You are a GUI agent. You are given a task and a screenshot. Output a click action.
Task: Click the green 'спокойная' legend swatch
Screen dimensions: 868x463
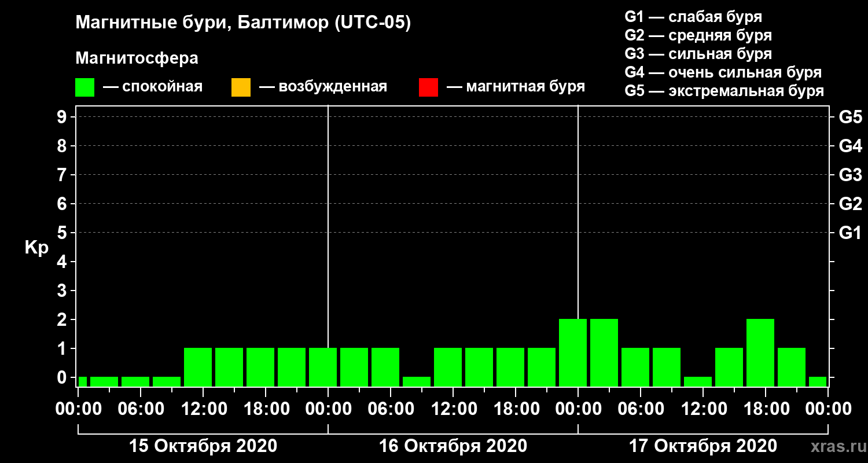(85, 87)
